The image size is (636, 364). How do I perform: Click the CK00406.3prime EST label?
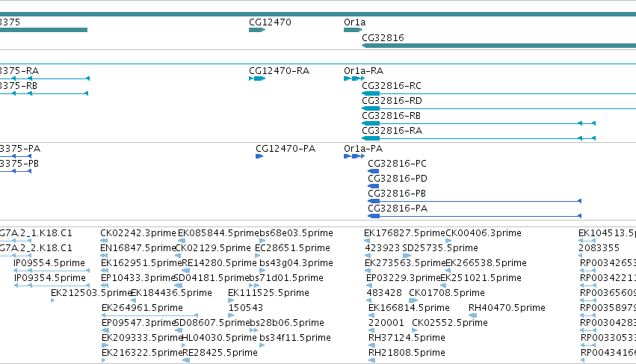tap(484, 233)
